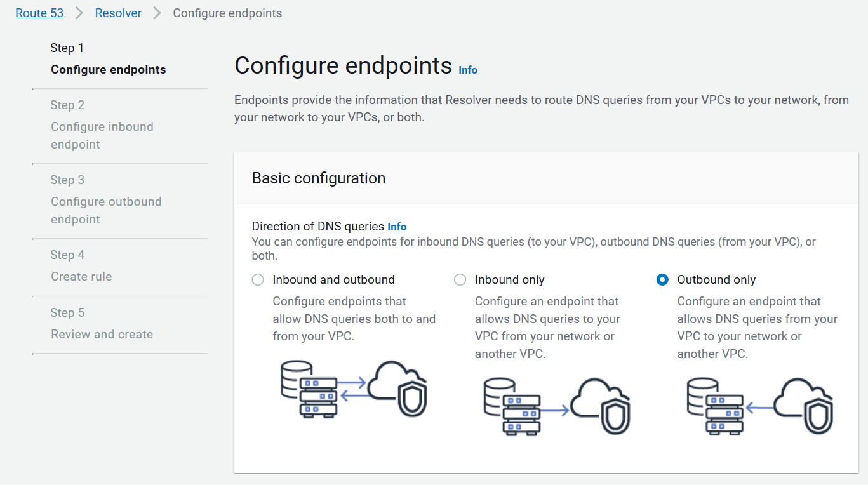Click breadcrumb chevron after Route 53
This screenshot has height=485, width=868.
[79, 13]
